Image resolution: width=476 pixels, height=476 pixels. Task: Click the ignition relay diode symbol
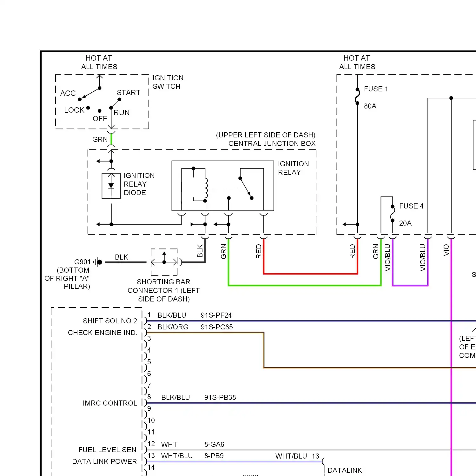pyautogui.click(x=111, y=186)
